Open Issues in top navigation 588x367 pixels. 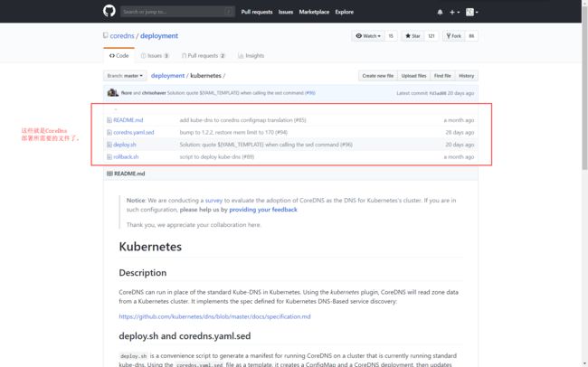click(x=285, y=12)
